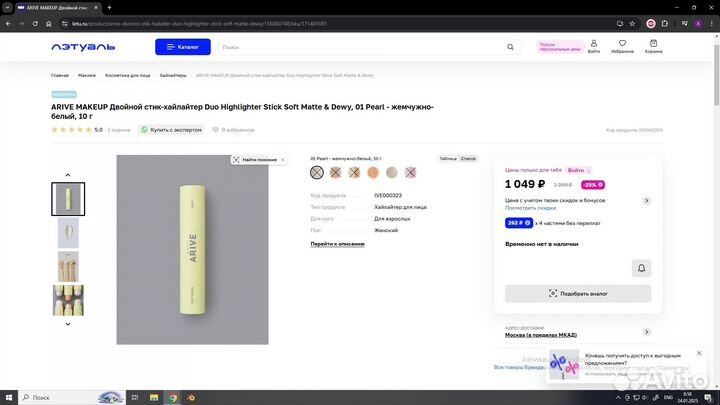Click the search magnifier icon
Screen dimensions: 720x405
[510, 47]
